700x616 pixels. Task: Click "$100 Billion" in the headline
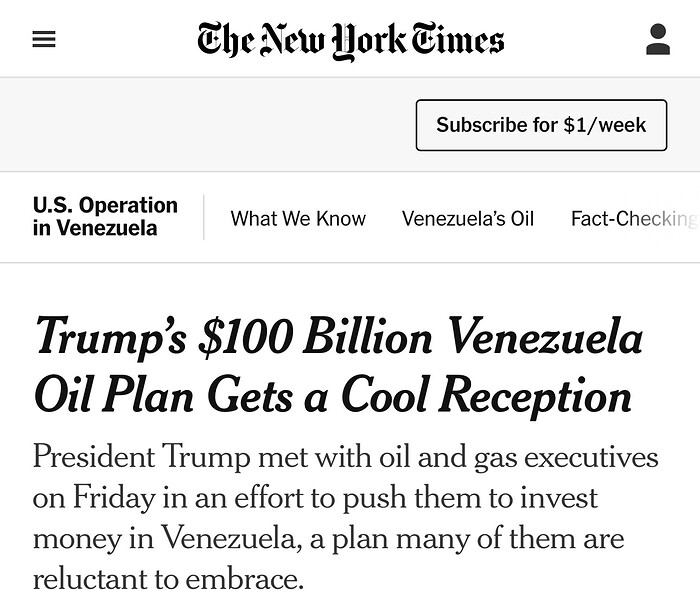tap(314, 336)
